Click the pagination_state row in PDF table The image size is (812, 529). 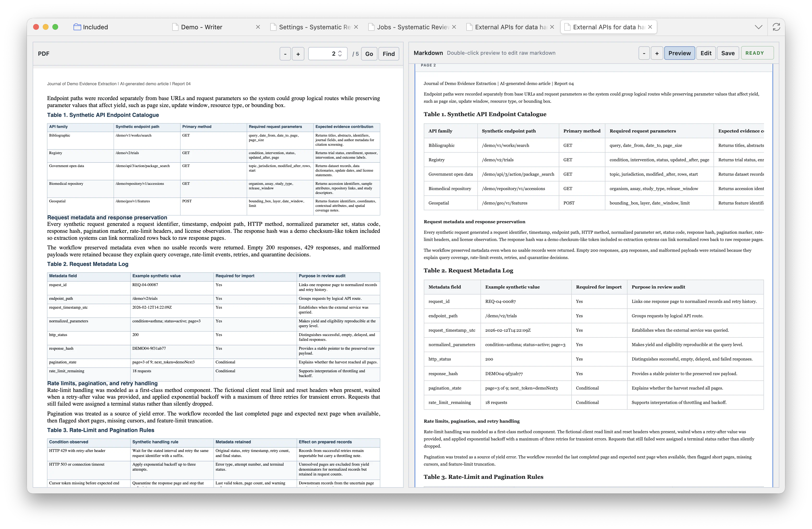(x=214, y=362)
